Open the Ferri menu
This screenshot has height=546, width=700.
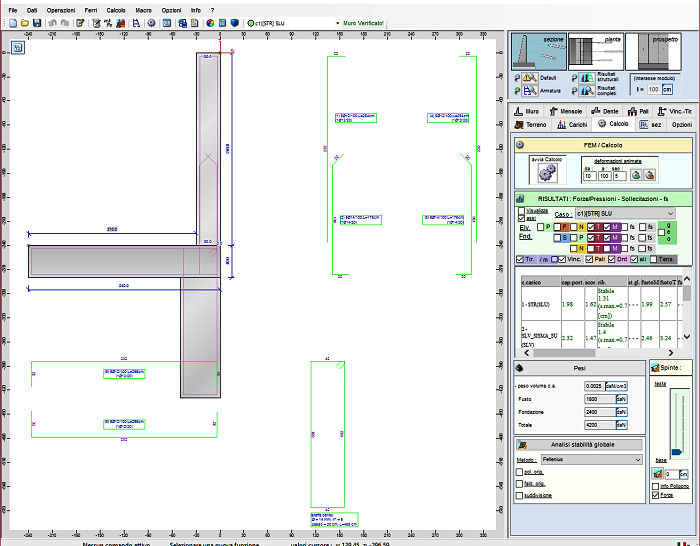point(91,9)
